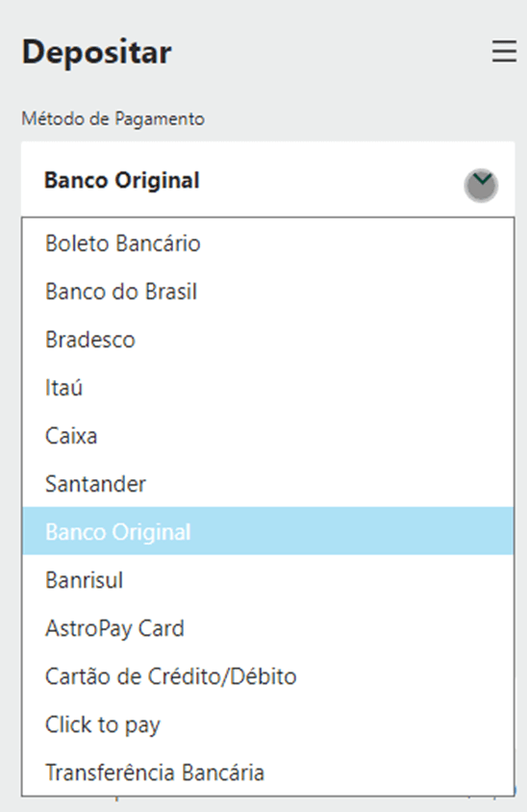The height and width of the screenshot is (812, 527).
Task: Pick Cartão de Crédito/Débito
Action: pos(268,676)
